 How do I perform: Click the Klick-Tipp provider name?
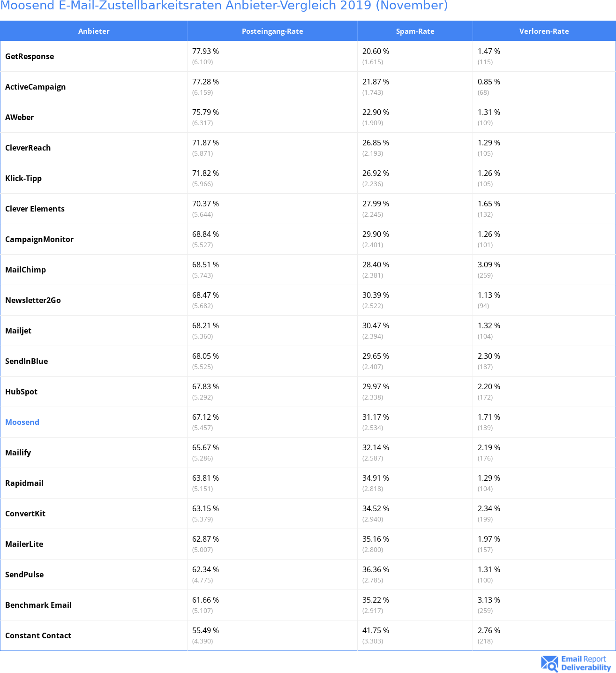(x=23, y=178)
